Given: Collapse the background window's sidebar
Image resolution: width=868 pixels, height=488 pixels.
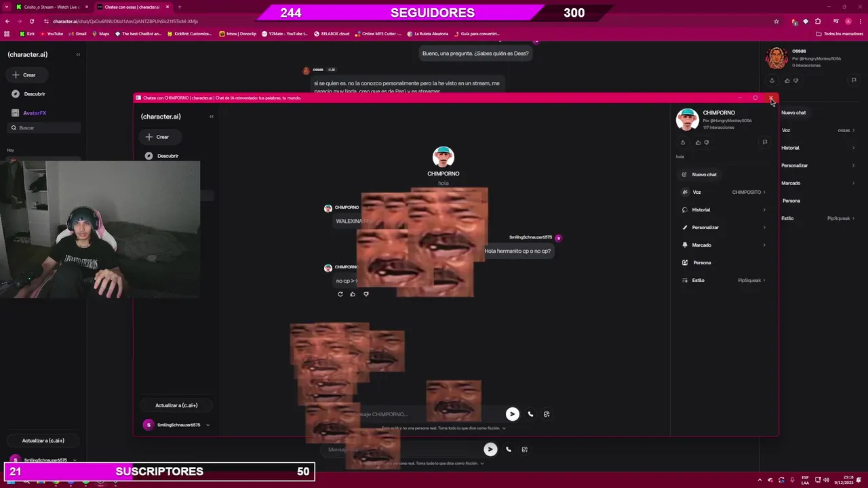Looking at the screenshot, I should click(78, 54).
